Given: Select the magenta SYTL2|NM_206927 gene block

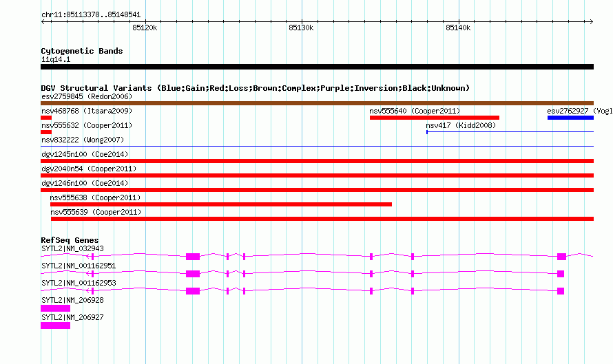Looking at the screenshot, I should pos(56,325).
